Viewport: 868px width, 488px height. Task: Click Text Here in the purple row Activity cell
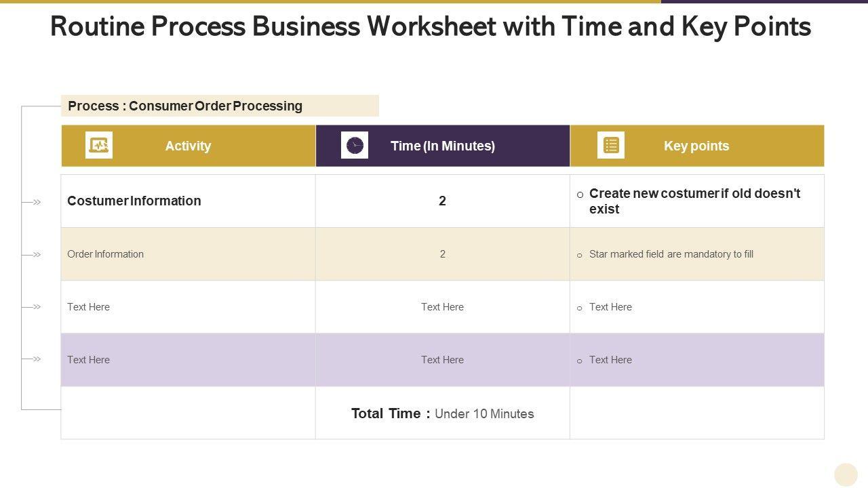89,360
